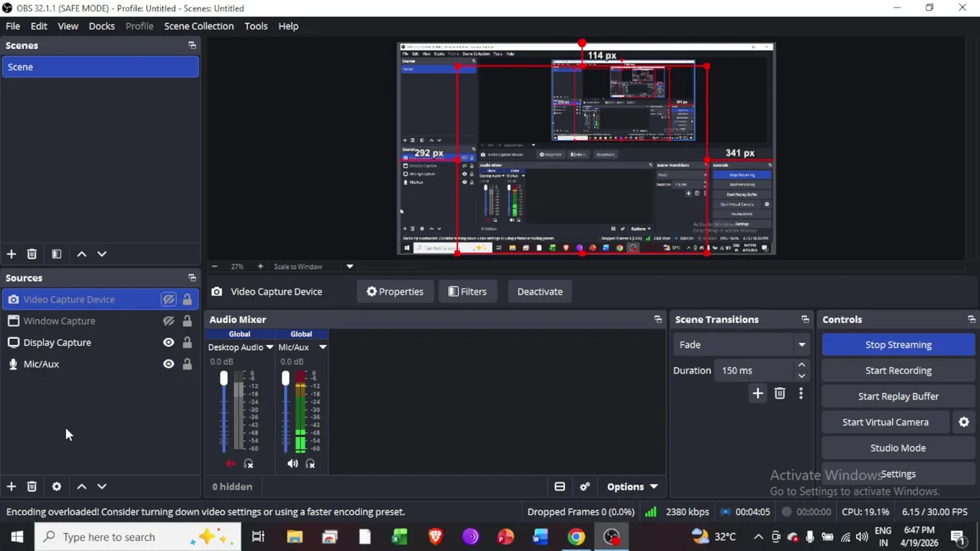Add a new scene with the plus icon
980x551 pixels.
11,254
